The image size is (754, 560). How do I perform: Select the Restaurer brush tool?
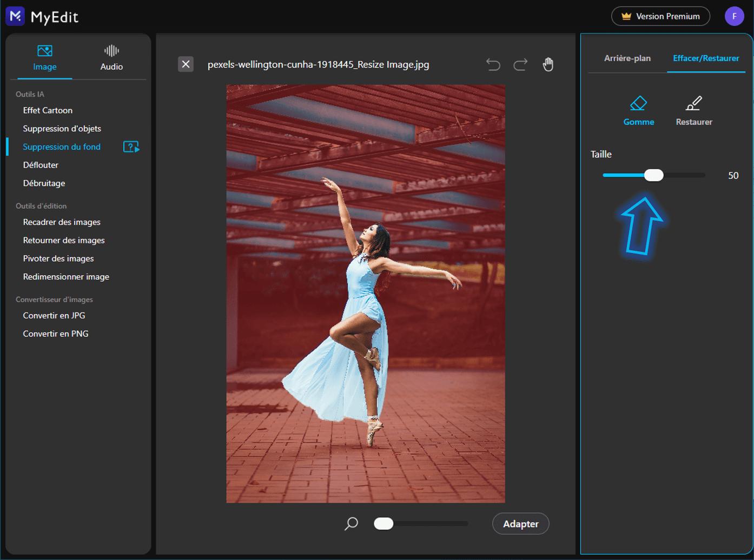[693, 111]
